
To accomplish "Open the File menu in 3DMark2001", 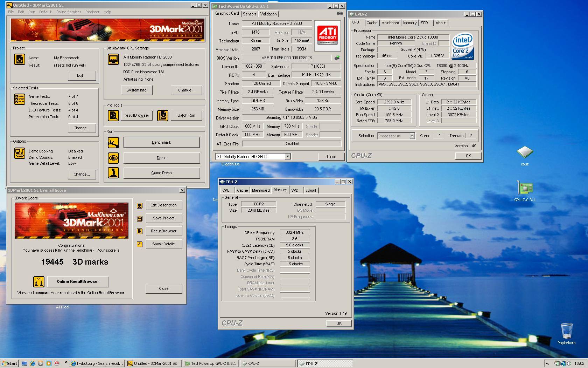I will [11, 12].
